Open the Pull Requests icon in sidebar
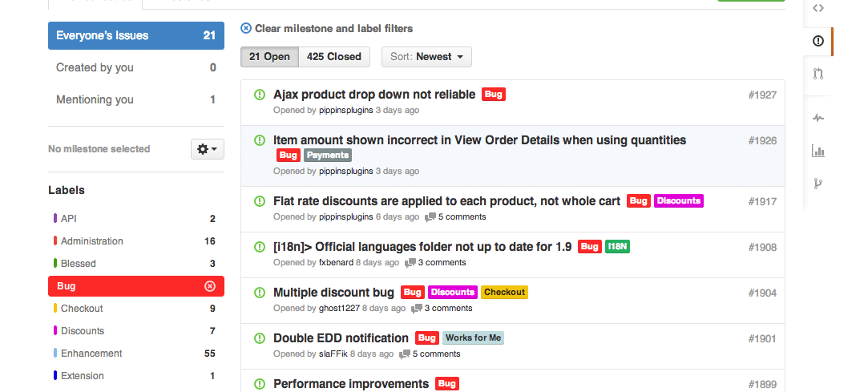Image resolution: width=868 pixels, height=392 pixels. click(818, 74)
